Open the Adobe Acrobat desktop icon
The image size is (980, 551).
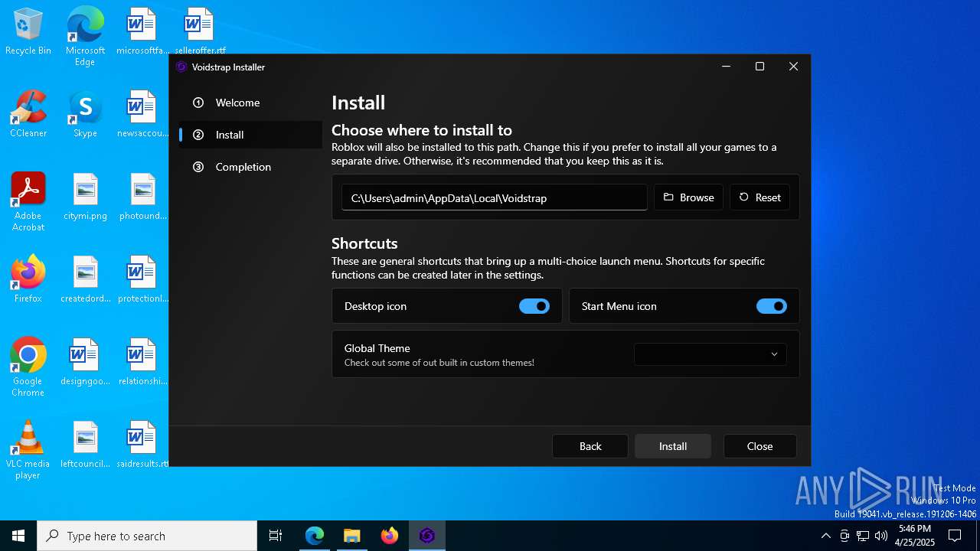[28, 201]
